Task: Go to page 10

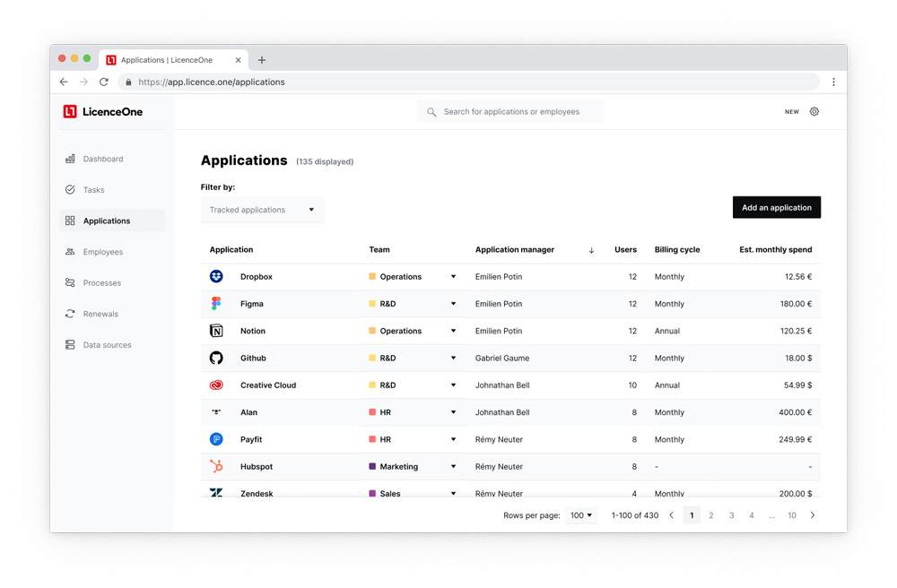Action: [792, 515]
